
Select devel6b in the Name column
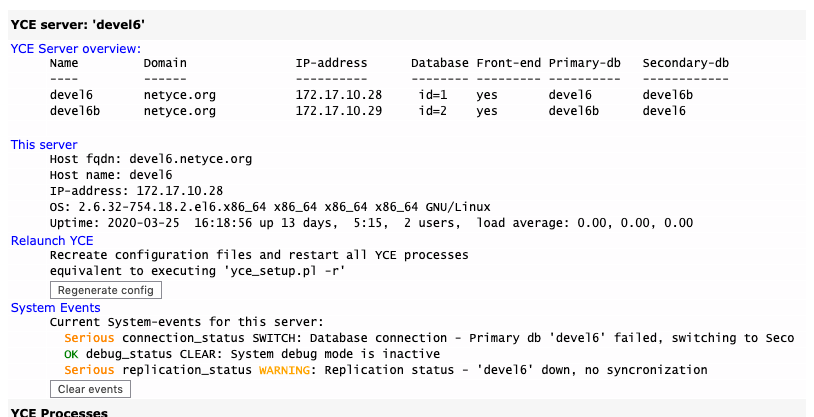(x=74, y=111)
